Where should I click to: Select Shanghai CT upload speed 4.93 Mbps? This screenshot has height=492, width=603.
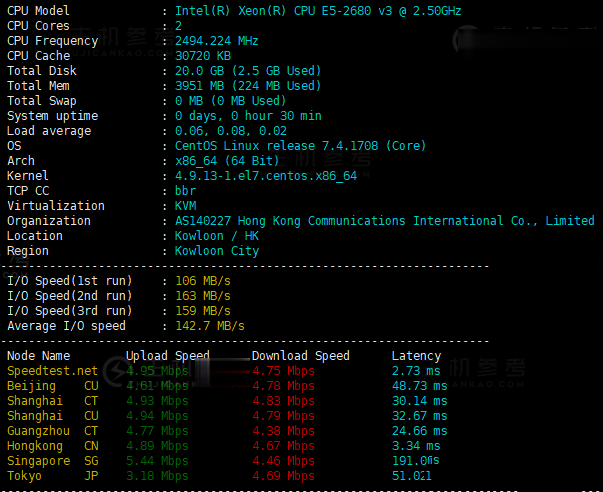pos(157,401)
